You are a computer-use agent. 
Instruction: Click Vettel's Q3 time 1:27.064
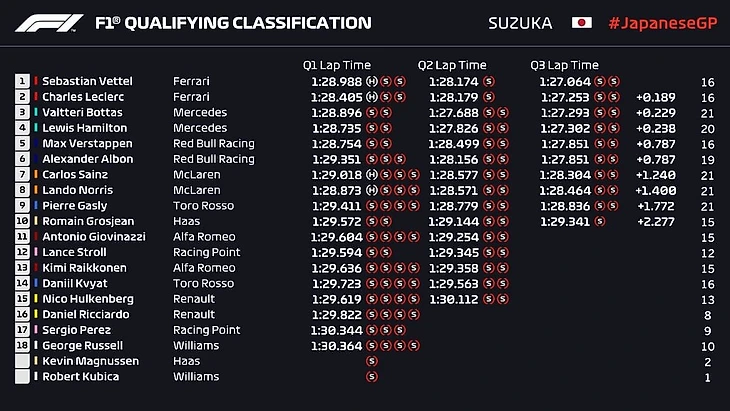coord(564,81)
